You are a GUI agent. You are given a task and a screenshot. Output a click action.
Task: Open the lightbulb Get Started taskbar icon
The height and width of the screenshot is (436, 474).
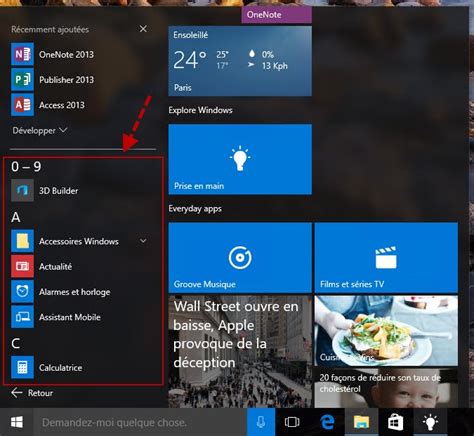coord(430,422)
